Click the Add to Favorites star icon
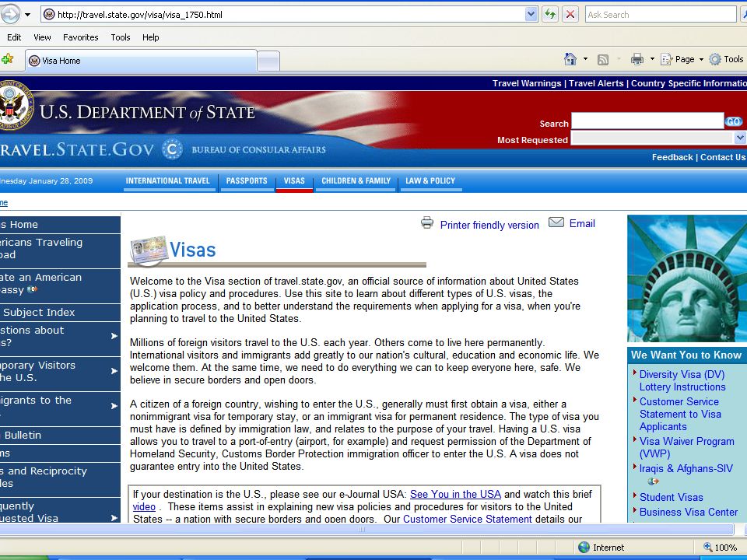The image size is (747, 560). pyautogui.click(x=7, y=60)
